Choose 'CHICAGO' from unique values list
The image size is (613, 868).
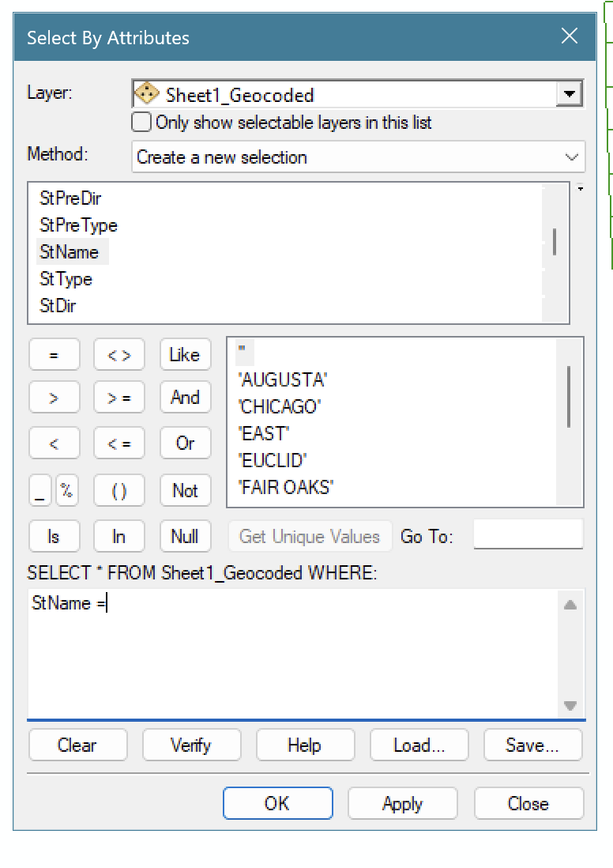click(x=280, y=407)
